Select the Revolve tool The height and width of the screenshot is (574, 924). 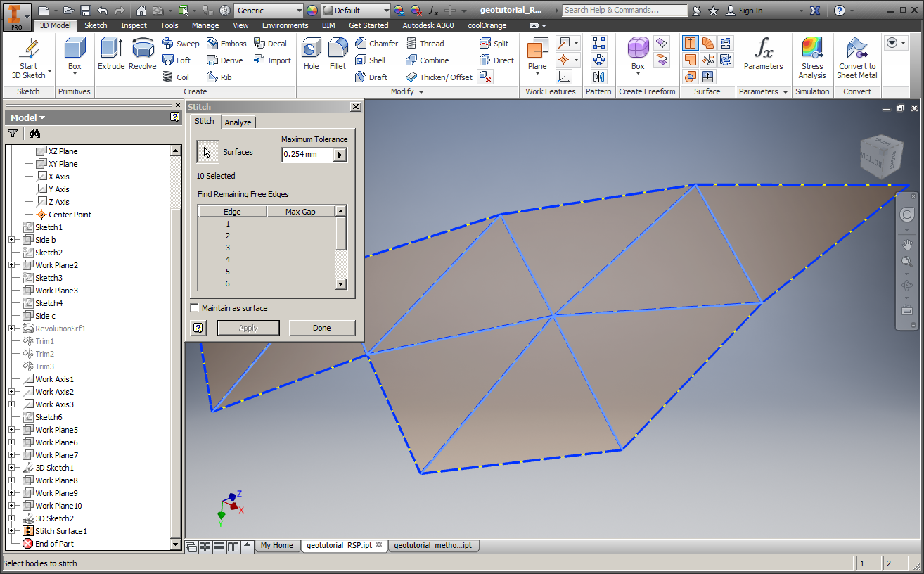[143, 54]
